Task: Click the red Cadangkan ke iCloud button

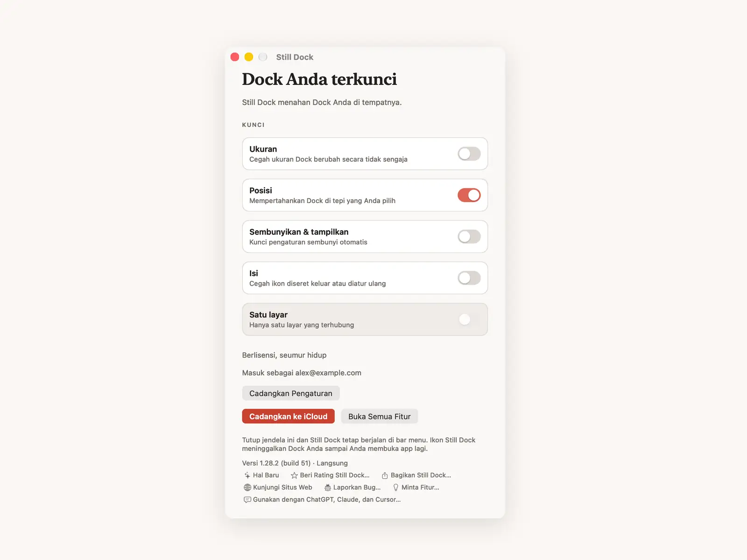Action: pos(289,416)
